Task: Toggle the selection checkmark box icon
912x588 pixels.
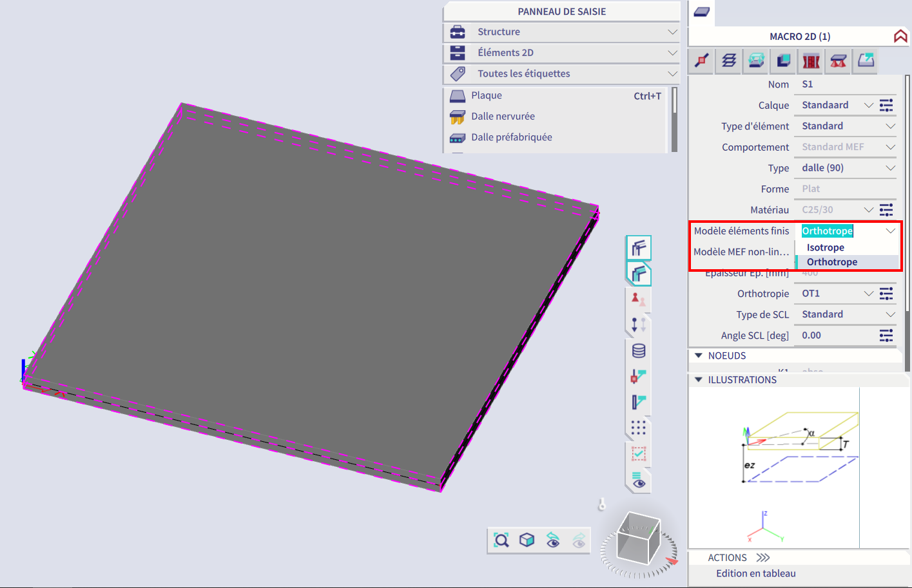Action: [x=638, y=454]
